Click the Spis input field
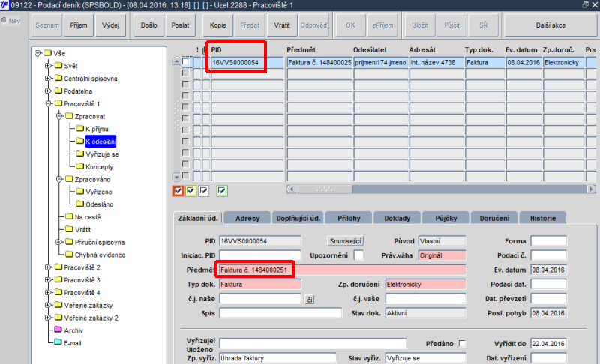600x364 pixels. pos(280,313)
